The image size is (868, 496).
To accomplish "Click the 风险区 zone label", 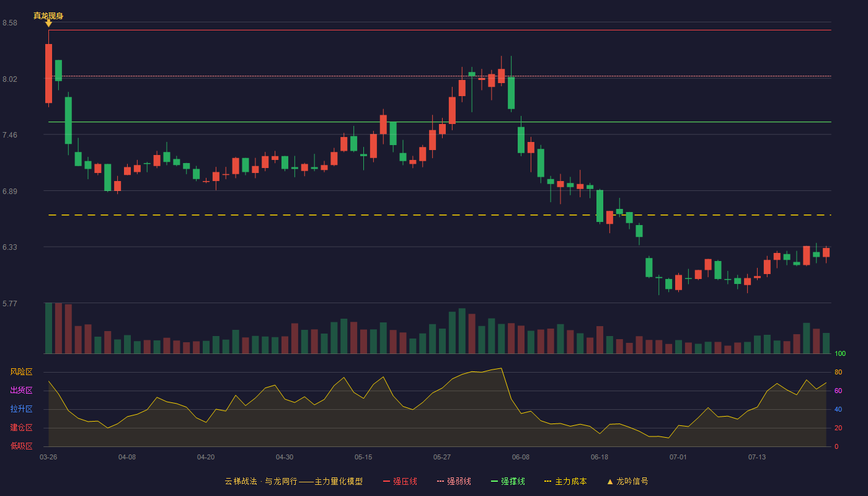I will [21, 372].
